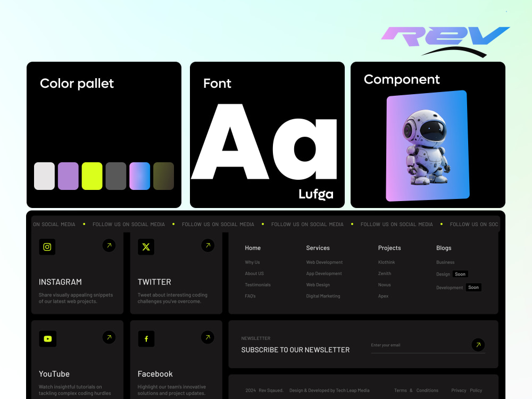Viewport: 532px width, 399px height.
Task: Open the Novus project link
Action: tap(385, 285)
